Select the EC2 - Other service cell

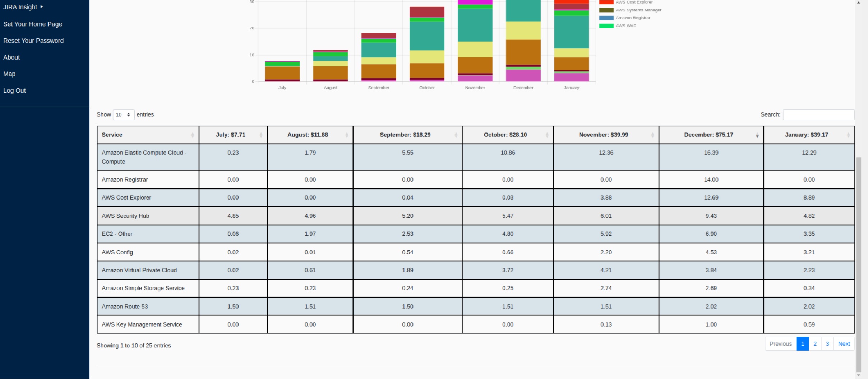coord(148,234)
